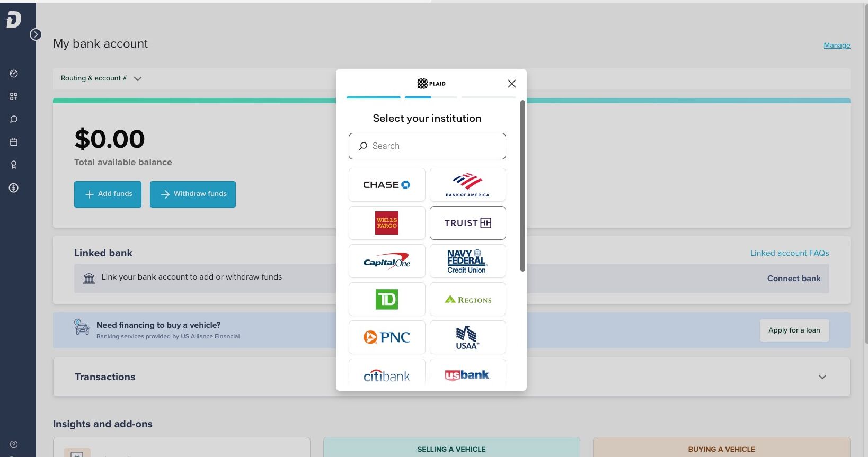Click Apply for a loan

point(794,330)
